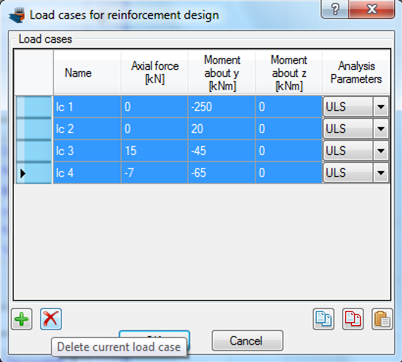
Task: Click the axial force cell '-7'
Action: [x=155, y=173]
